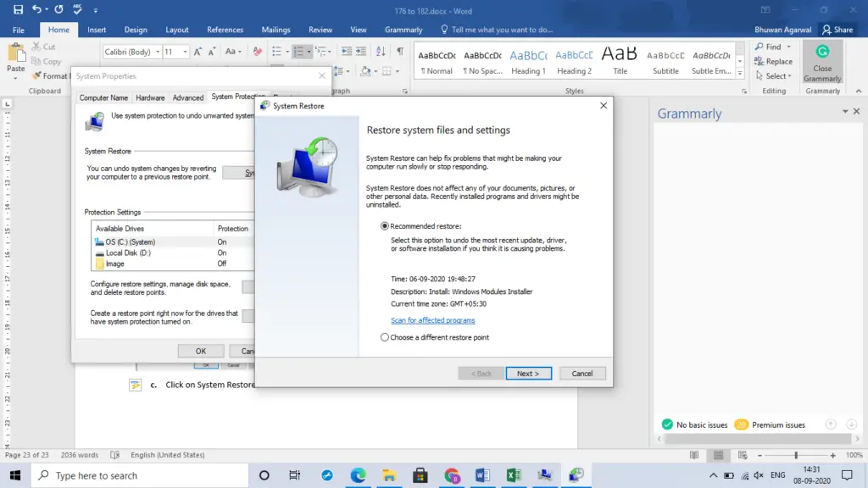This screenshot has width=868, height=488.
Task: Copy selection using the Copy icon
Action: point(36,61)
